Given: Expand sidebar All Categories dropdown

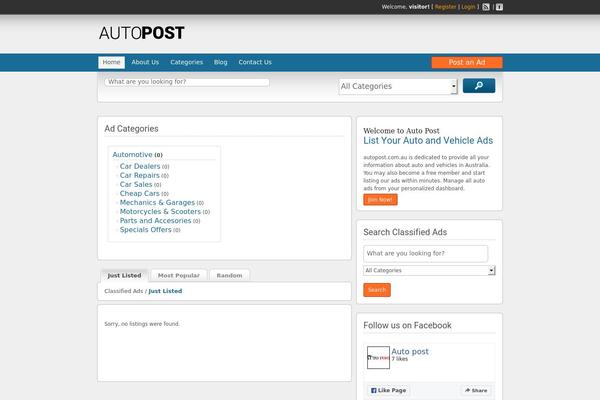Looking at the screenshot, I should pyautogui.click(x=429, y=270).
